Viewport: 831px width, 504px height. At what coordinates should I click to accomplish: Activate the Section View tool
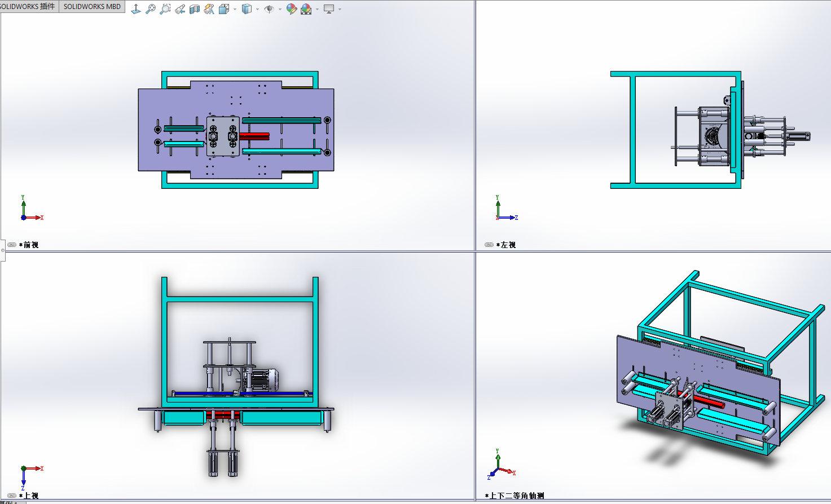pyautogui.click(x=195, y=9)
